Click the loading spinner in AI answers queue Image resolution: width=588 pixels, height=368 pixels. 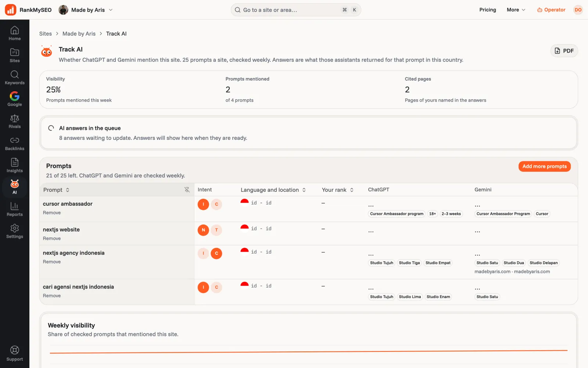point(51,128)
